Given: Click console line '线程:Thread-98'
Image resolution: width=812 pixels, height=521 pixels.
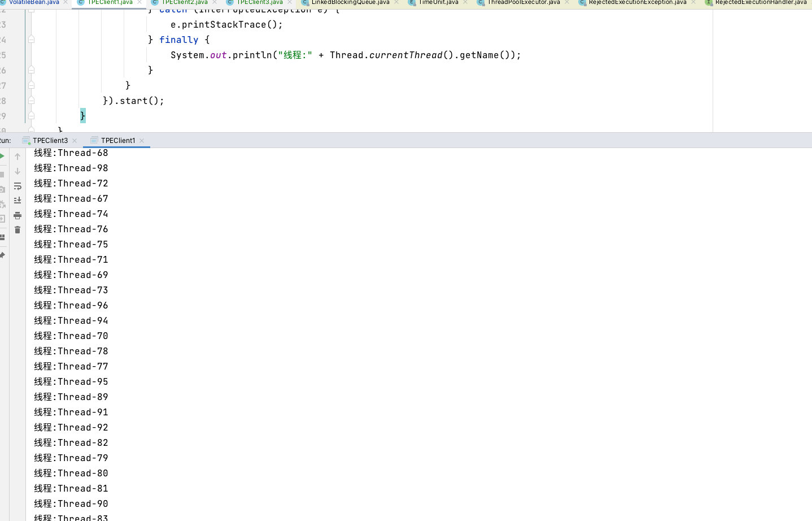Looking at the screenshot, I should pos(71,168).
